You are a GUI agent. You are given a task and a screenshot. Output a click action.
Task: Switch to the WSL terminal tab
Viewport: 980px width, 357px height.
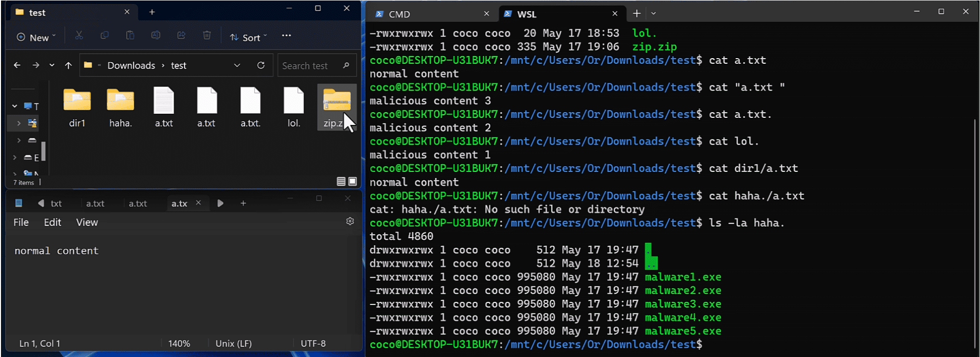click(562, 14)
